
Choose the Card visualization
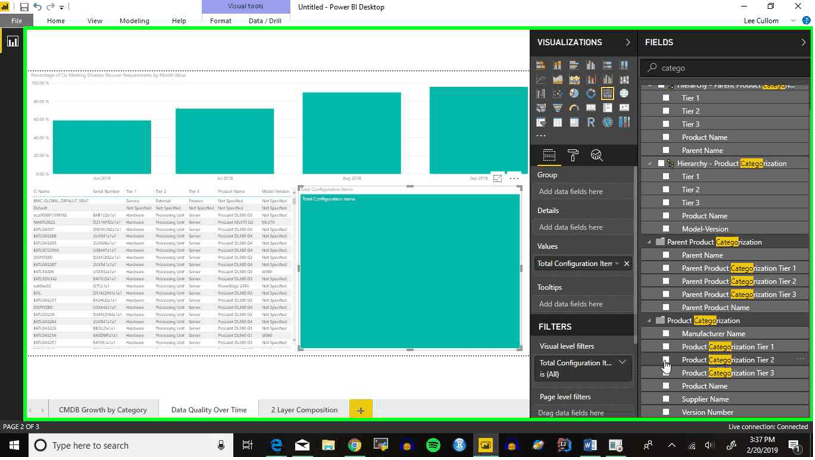tap(590, 108)
